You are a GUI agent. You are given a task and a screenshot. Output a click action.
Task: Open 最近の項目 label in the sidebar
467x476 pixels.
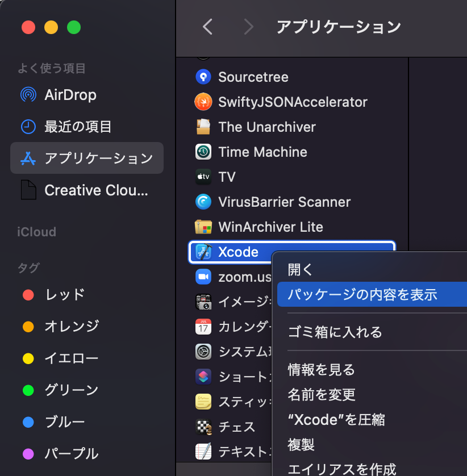coord(78,127)
